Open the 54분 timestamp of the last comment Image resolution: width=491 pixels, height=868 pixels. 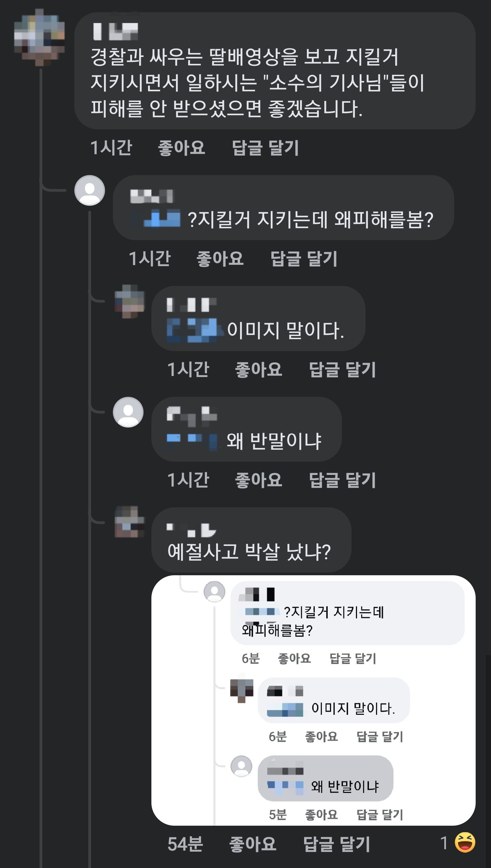click(185, 844)
